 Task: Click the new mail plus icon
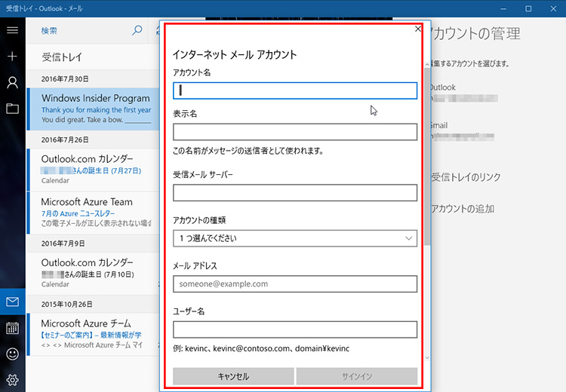click(x=12, y=57)
